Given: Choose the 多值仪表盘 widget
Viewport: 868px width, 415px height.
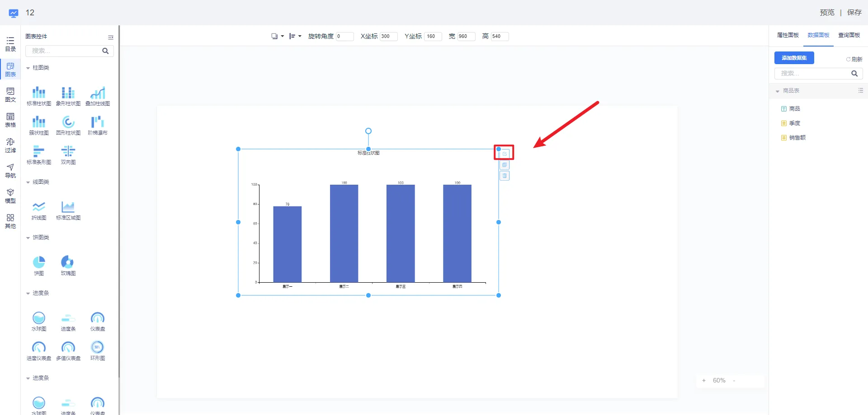Looking at the screenshot, I should 68,351.
